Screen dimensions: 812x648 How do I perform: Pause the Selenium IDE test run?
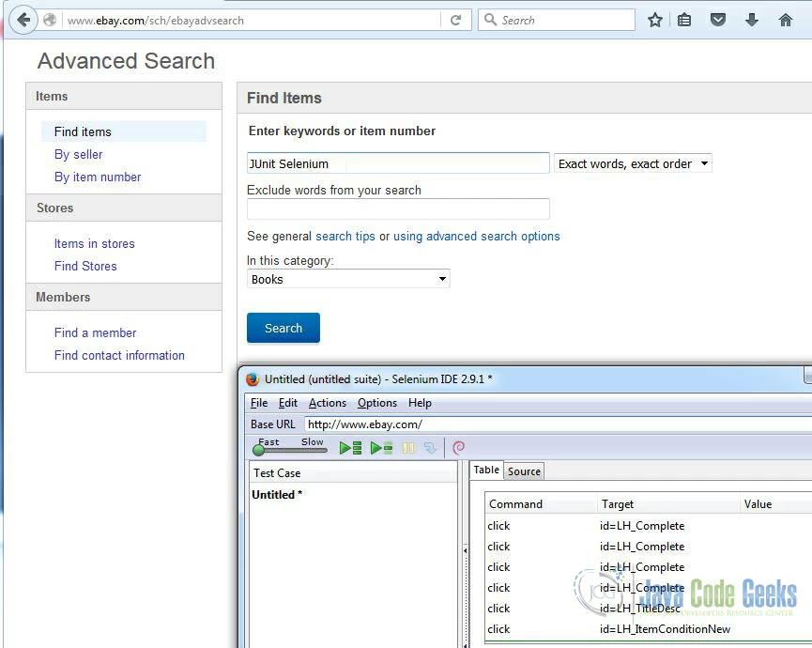point(408,448)
